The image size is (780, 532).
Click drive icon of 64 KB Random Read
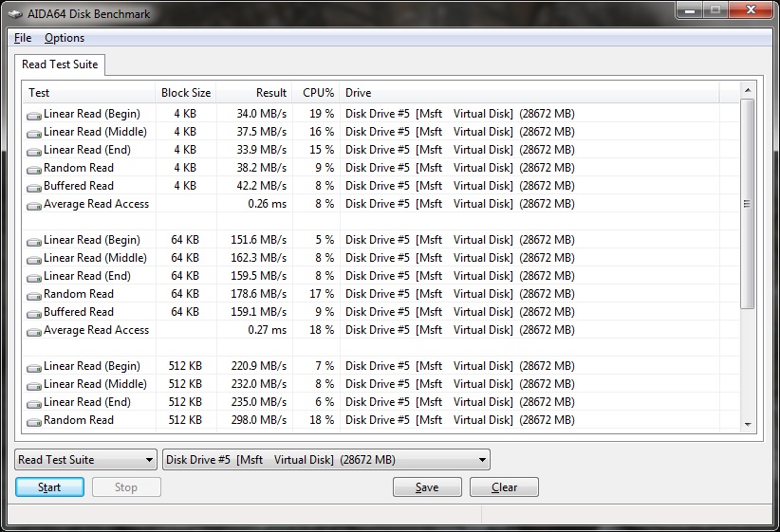pyautogui.click(x=34, y=295)
